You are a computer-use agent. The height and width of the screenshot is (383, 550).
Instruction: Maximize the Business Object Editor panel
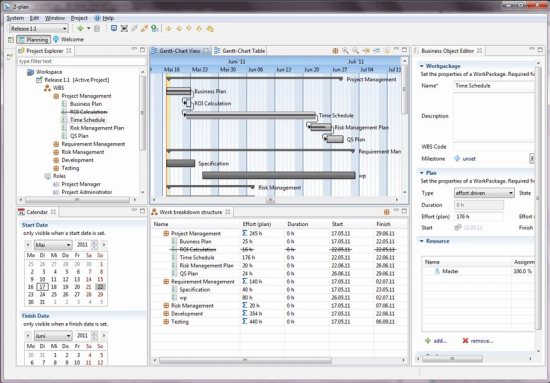click(x=540, y=50)
